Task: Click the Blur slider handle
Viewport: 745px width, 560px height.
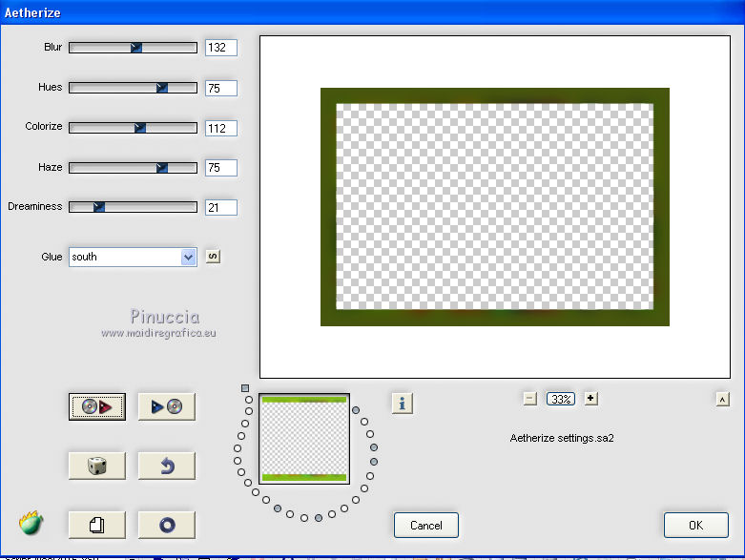Action: (135, 48)
